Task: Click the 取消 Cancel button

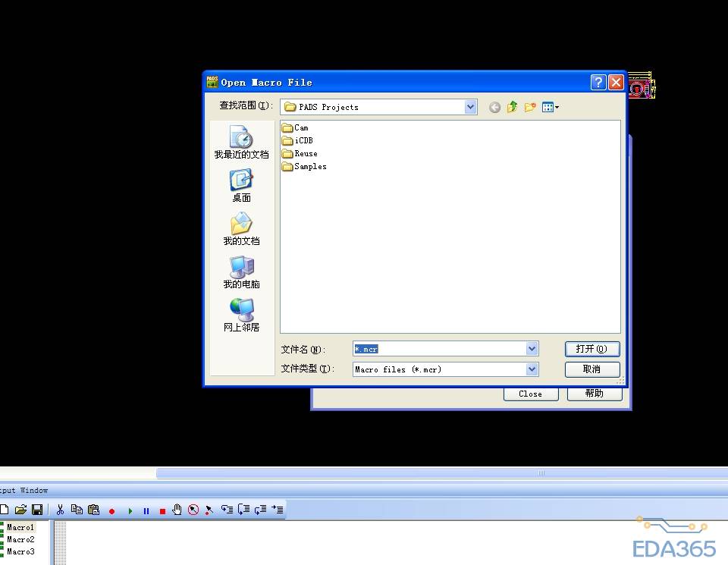Action: click(x=592, y=369)
